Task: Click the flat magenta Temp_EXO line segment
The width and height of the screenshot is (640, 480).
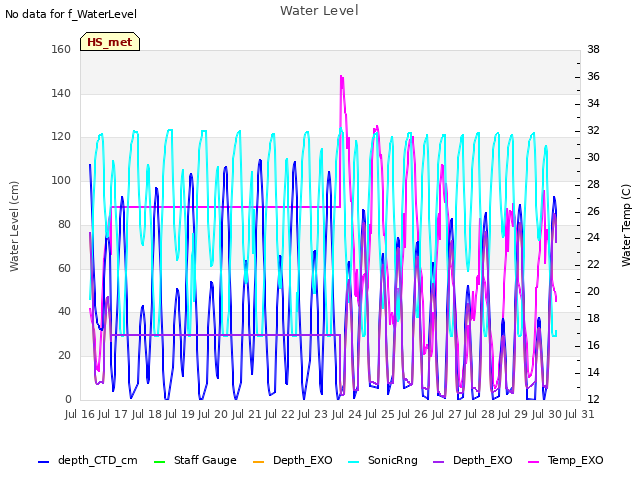Action: [x=226, y=207]
